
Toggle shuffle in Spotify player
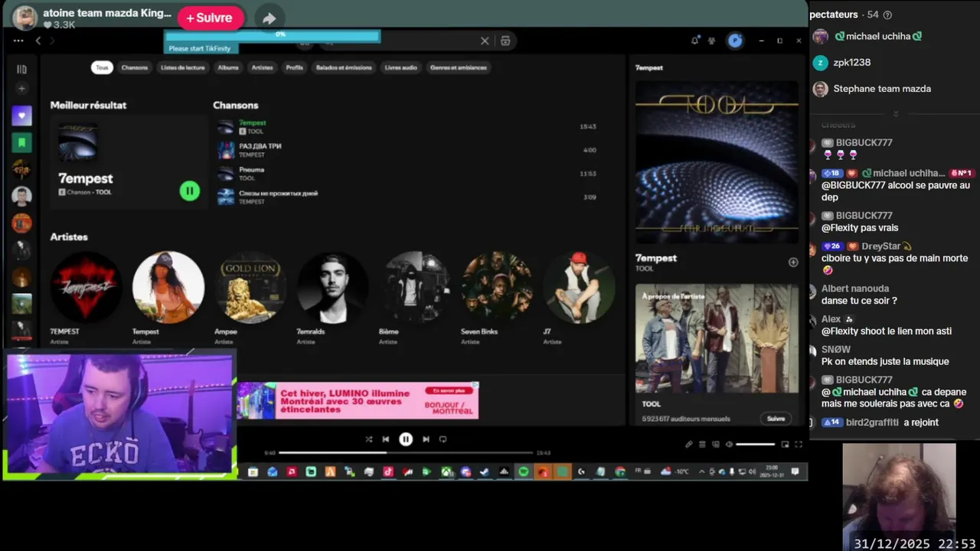coord(368,439)
